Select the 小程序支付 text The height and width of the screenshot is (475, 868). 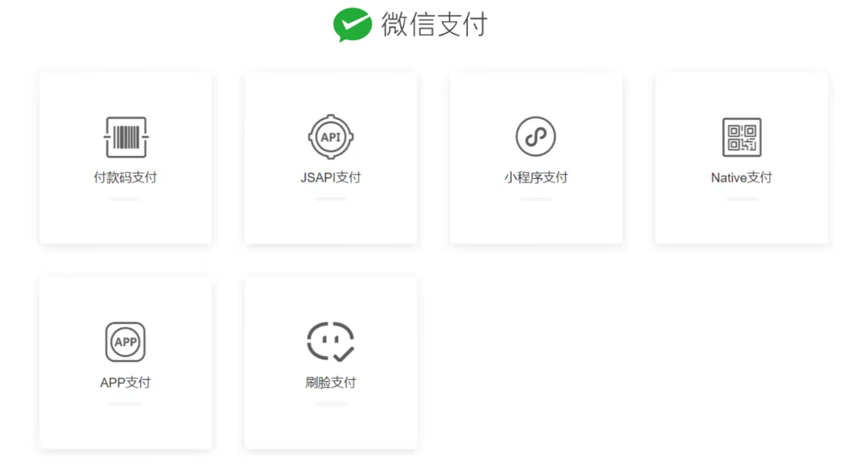pyautogui.click(x=536, y=178)
